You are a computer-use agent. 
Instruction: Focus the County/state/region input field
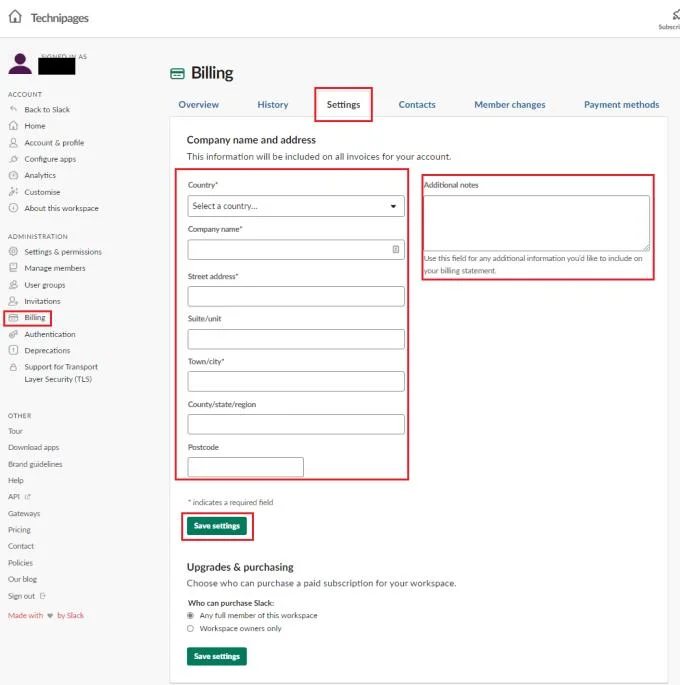pos(296,424)
